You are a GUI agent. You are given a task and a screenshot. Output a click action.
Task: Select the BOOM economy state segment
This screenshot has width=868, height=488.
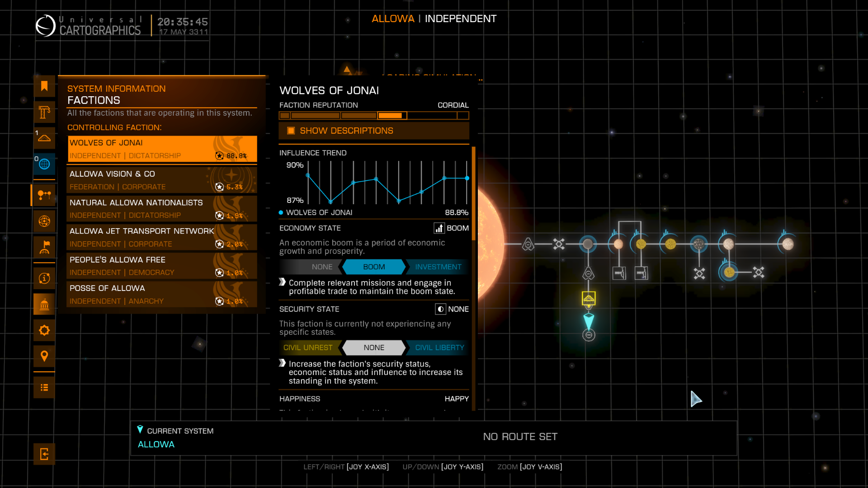(374, 267)
